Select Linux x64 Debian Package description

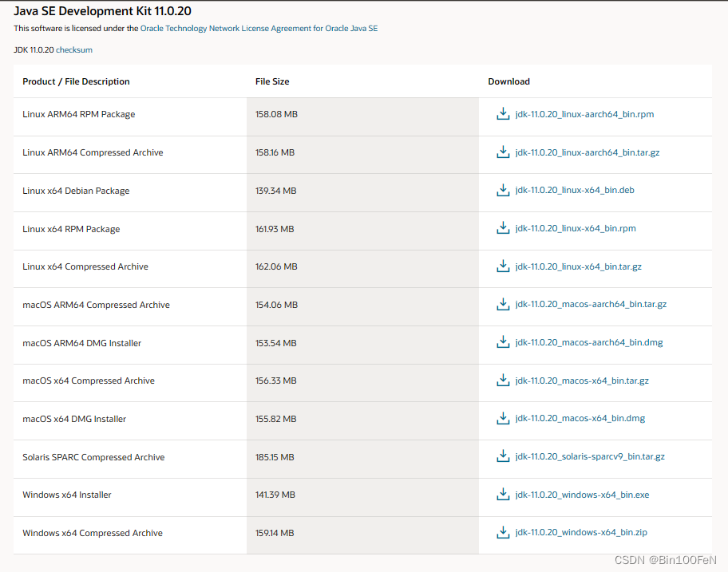(76, 191)
